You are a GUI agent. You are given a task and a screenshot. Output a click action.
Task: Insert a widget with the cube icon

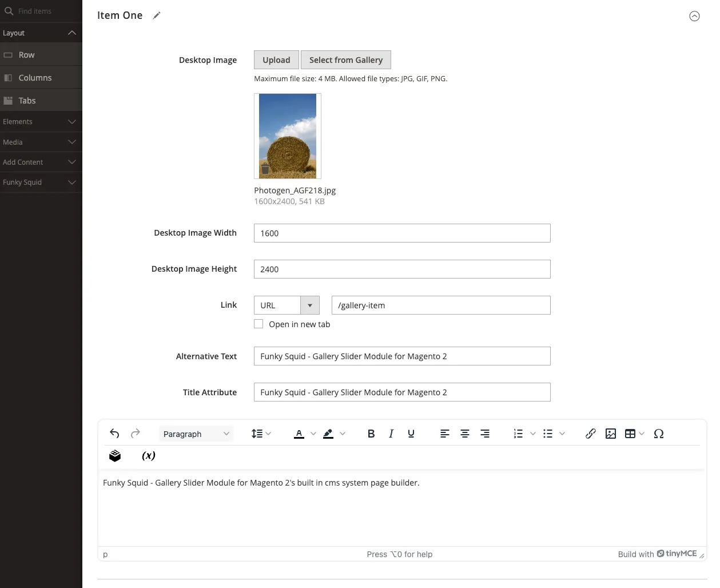click(x=115, y=455)
